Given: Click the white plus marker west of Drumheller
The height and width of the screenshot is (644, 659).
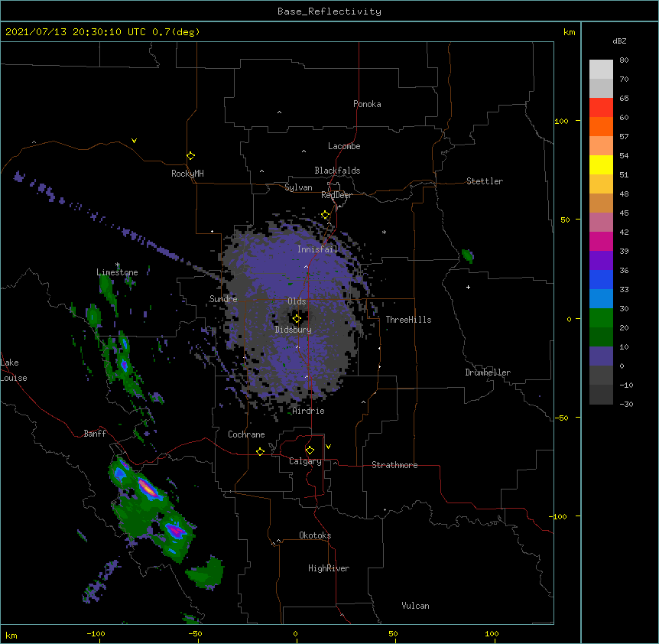Looking at the screenshot, I should click(468, 287).
